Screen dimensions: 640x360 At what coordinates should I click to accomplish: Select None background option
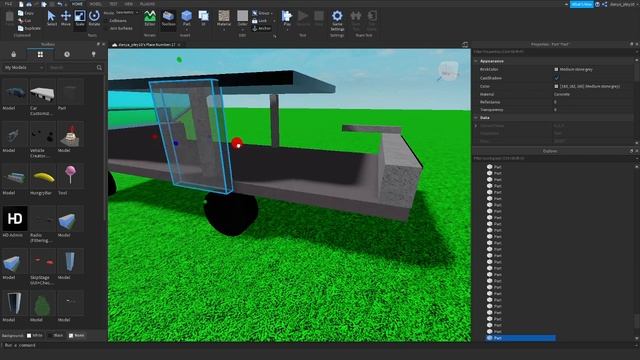pos(76,336)
